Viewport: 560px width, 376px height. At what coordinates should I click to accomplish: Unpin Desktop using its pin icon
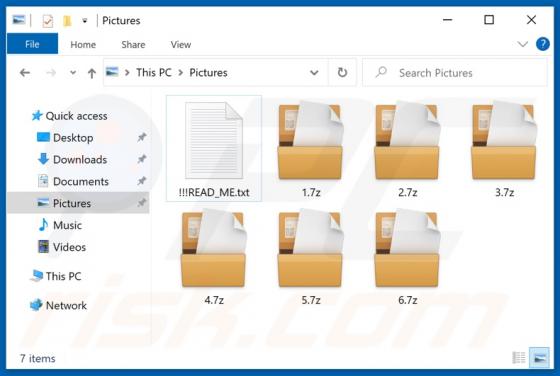pyautogui.click(x=142, y=137)
